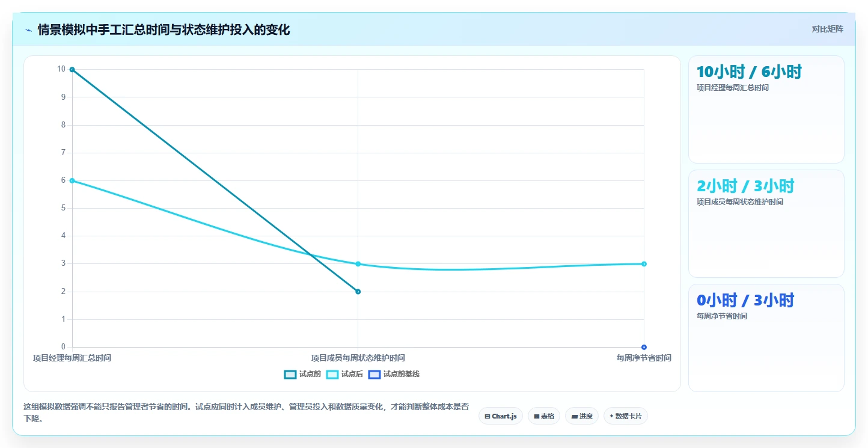Select the 数据卡片 chip
Image resolution: width=868 pixels, height=448 pixels.
click(626, 416)
